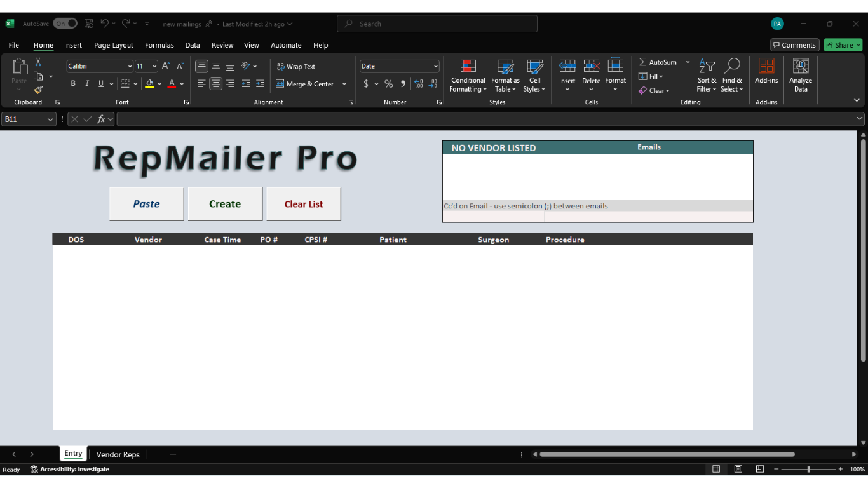Image resolution: width=868 pixels, height=488 pixels.
Task: Click the Sort & Filter icon
Action: coord(707,66)
